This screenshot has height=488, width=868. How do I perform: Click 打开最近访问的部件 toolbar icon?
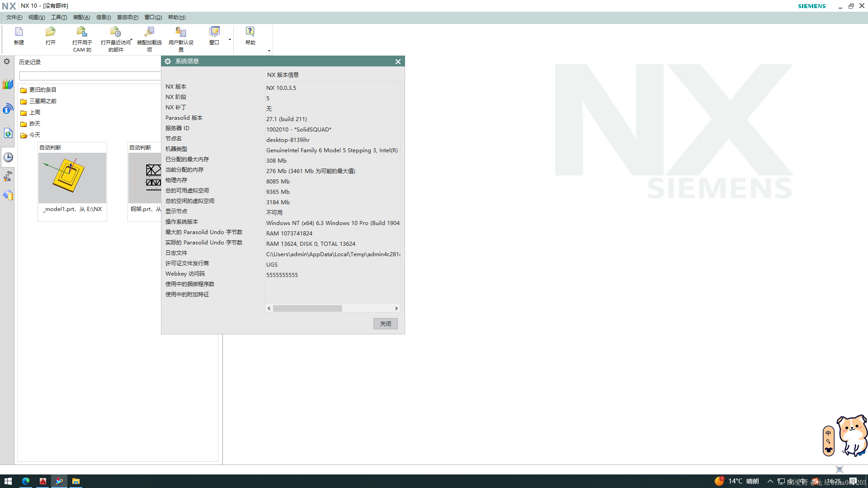116,39
